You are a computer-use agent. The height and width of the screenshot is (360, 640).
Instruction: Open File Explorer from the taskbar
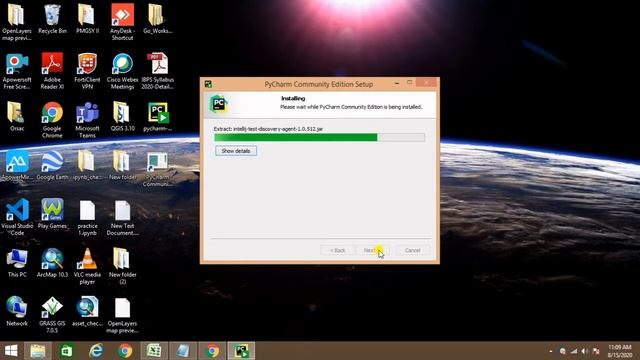tap(38, 351)
